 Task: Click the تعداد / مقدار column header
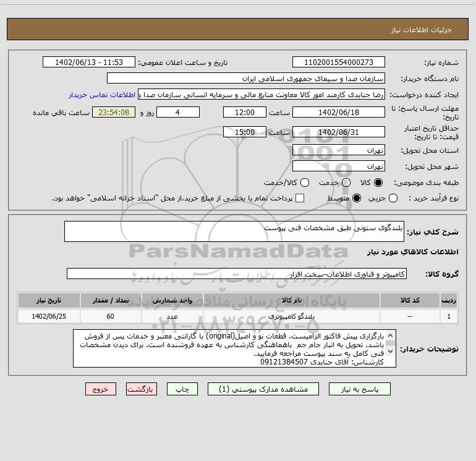click(x=111, y=300)
